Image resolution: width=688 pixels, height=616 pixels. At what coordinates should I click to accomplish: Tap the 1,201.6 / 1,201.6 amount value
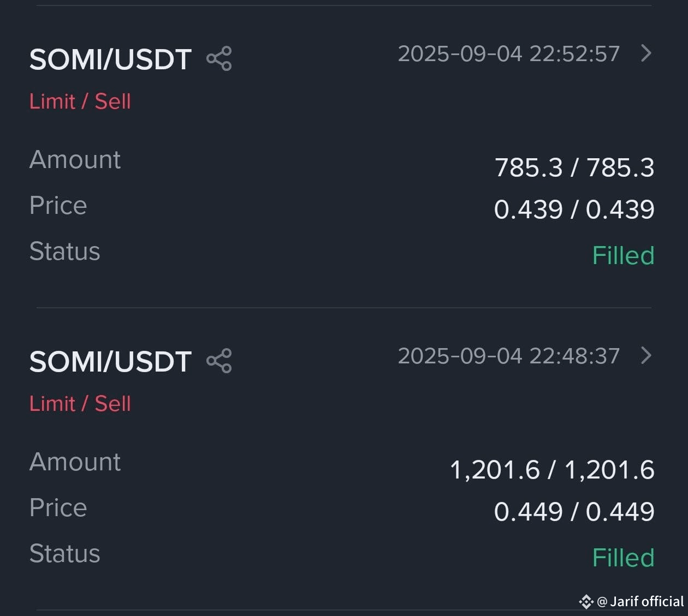(x=552, y=470)
